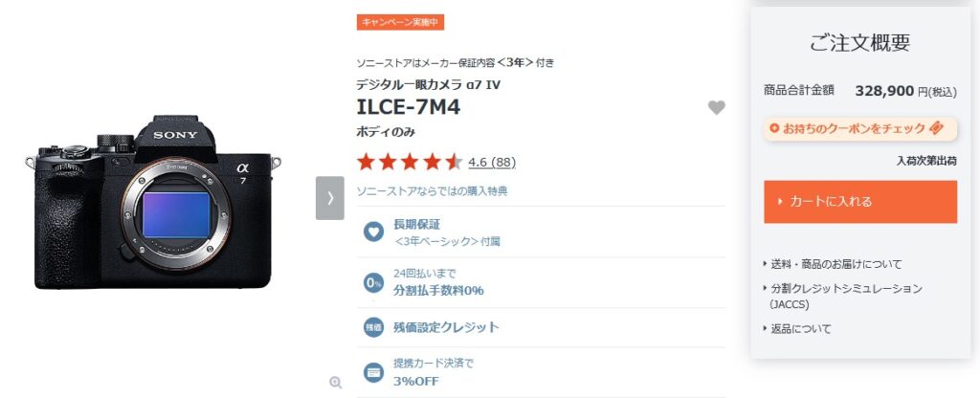Click カートに入れる button
Screen dimensions: 980x398
(x=860, y=202)
